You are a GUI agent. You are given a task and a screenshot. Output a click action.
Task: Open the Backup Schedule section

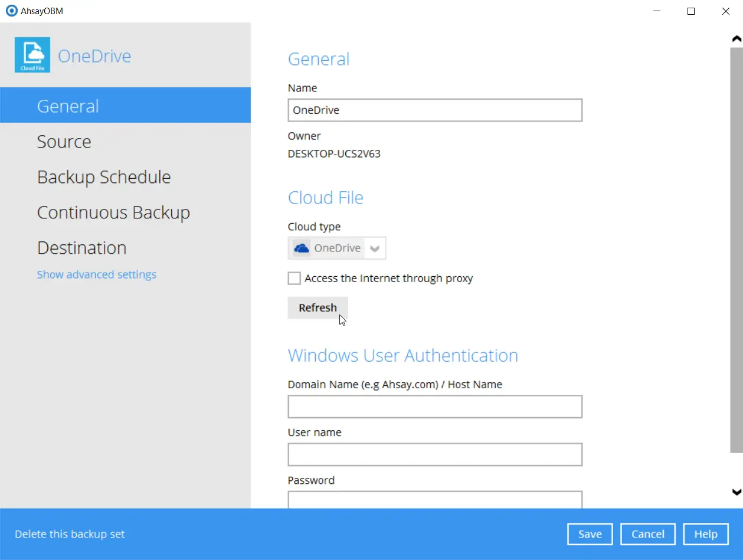coord(104,176)
